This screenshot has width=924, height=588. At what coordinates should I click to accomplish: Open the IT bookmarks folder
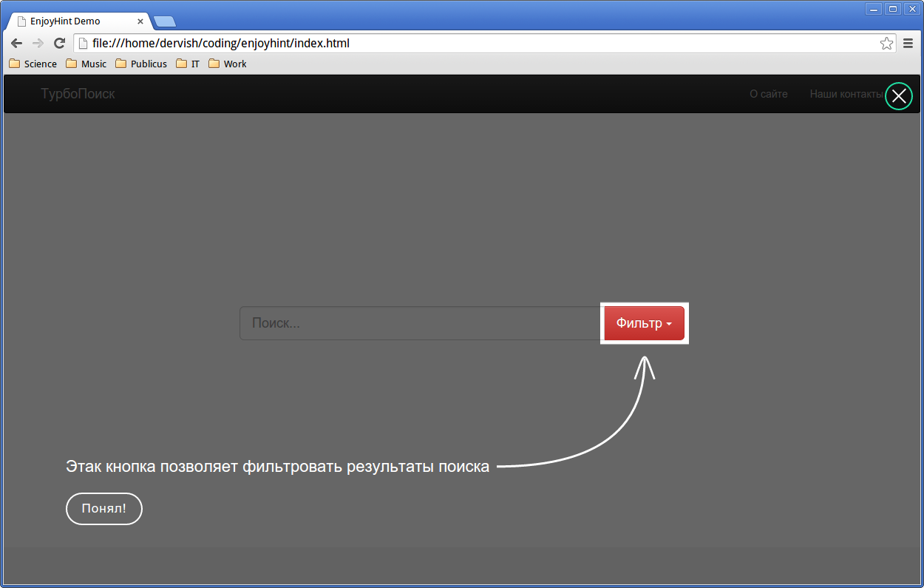coord(188,64)
